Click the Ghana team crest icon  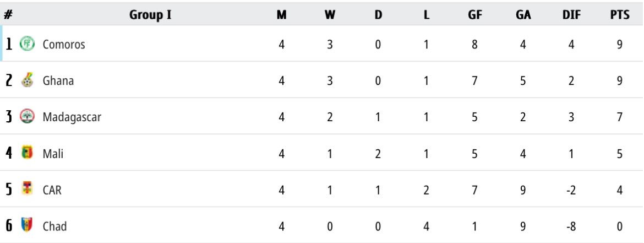(x=27, y=80)
